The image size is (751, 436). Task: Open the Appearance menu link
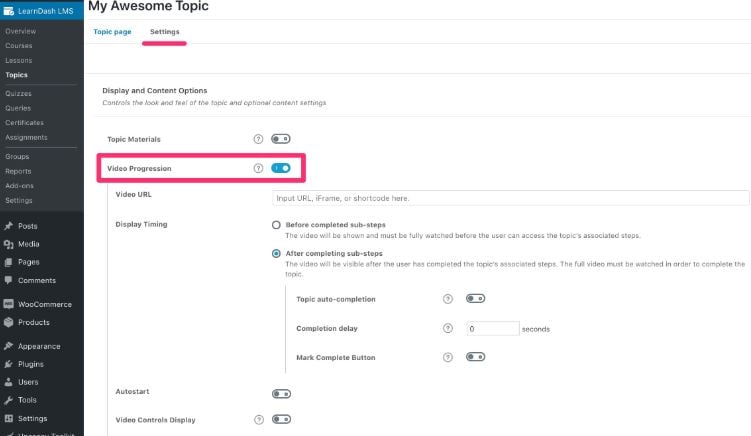39,346
